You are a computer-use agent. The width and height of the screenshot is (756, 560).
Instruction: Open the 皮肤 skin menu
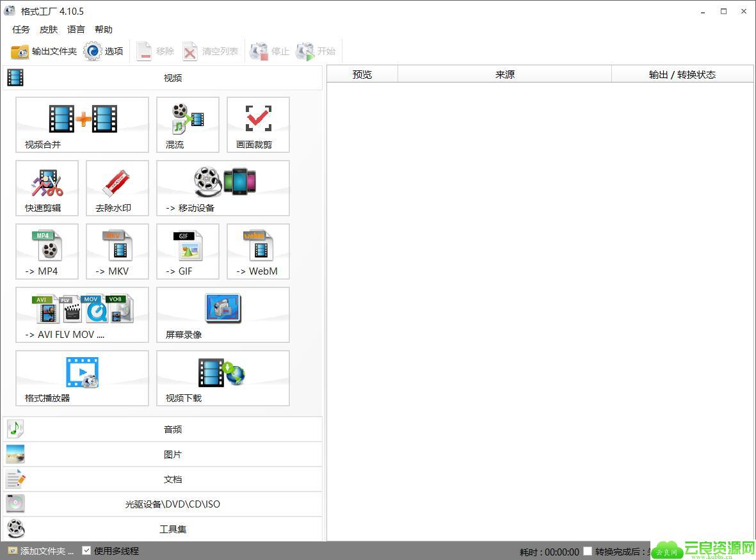49,29
